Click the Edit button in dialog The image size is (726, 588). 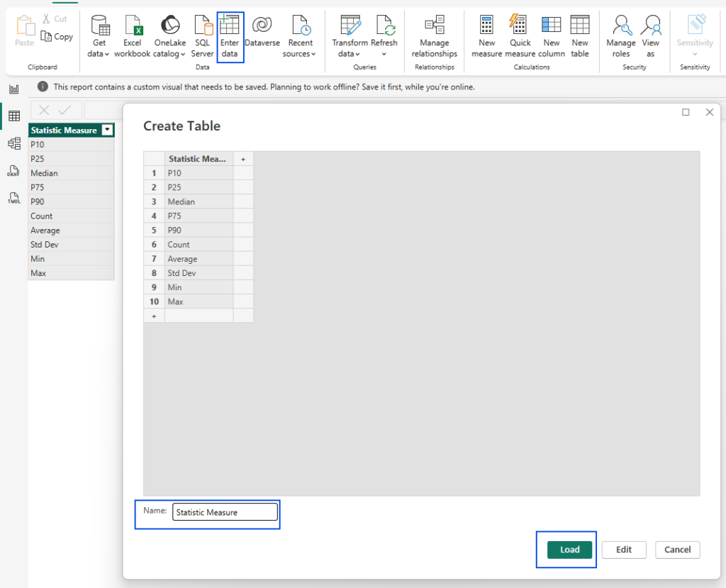tap(623, 550)
